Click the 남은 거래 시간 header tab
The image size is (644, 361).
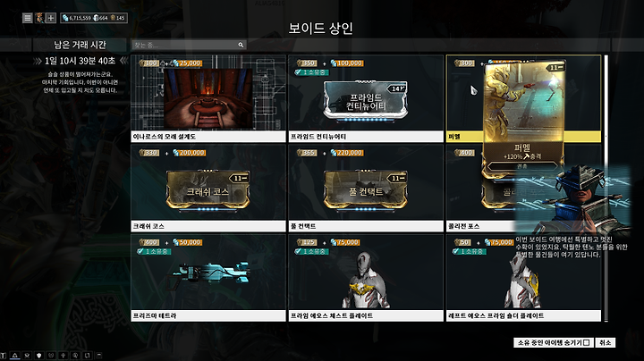pyautogui.click(x=80, y=45)
